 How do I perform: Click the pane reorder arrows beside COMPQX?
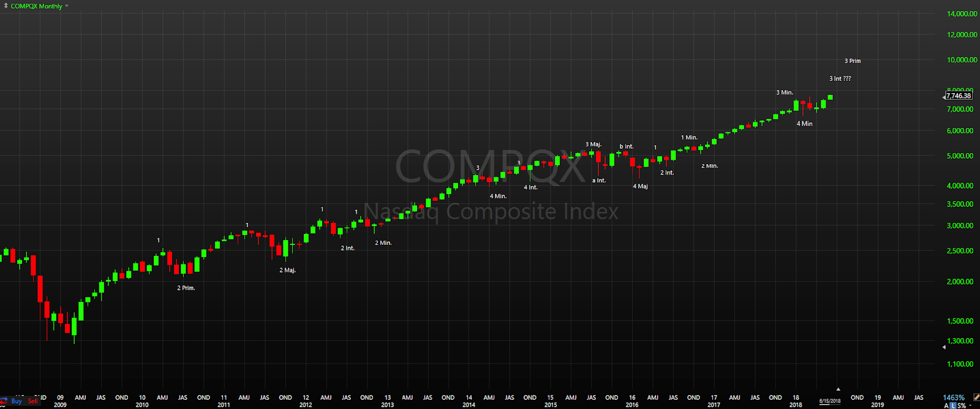(x=5, y=6)
